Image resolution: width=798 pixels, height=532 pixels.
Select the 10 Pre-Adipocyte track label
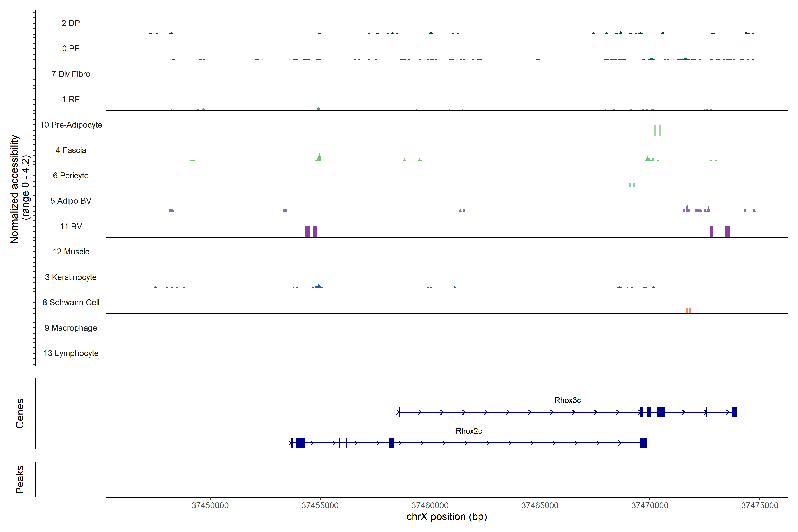tap(71, 125)
